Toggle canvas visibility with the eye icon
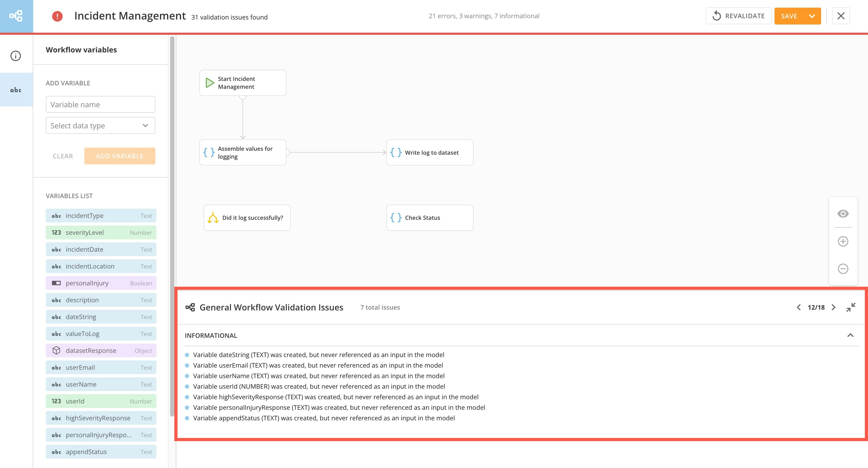Screen dimensions: 868x468 point(843,214)
